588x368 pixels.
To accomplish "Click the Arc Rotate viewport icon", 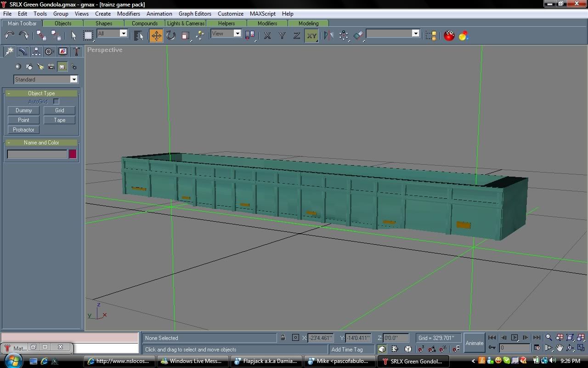I will [570, 348].
